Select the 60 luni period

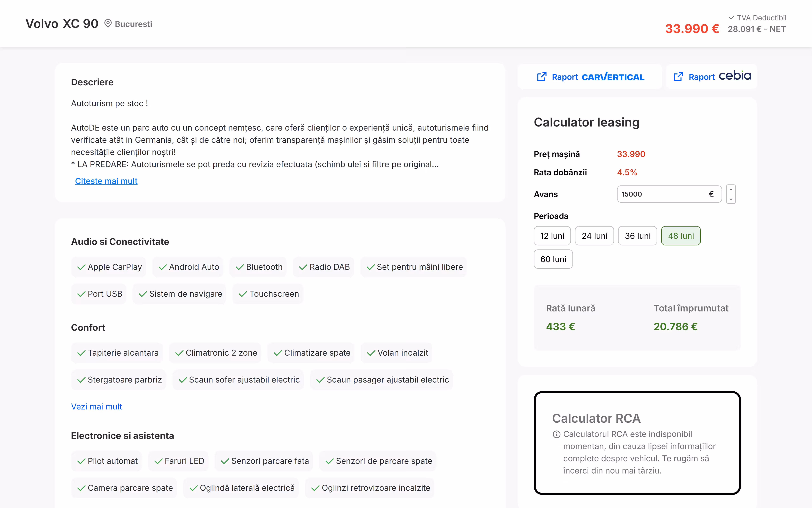click(x=553, y=259)
